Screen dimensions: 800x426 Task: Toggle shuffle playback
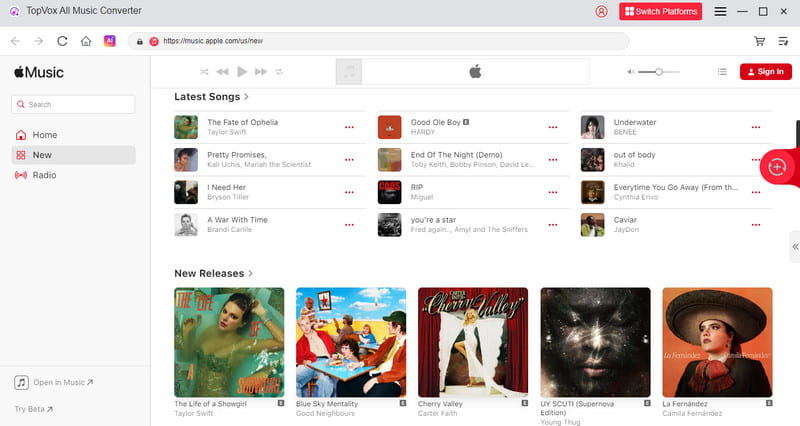[204, 71]
